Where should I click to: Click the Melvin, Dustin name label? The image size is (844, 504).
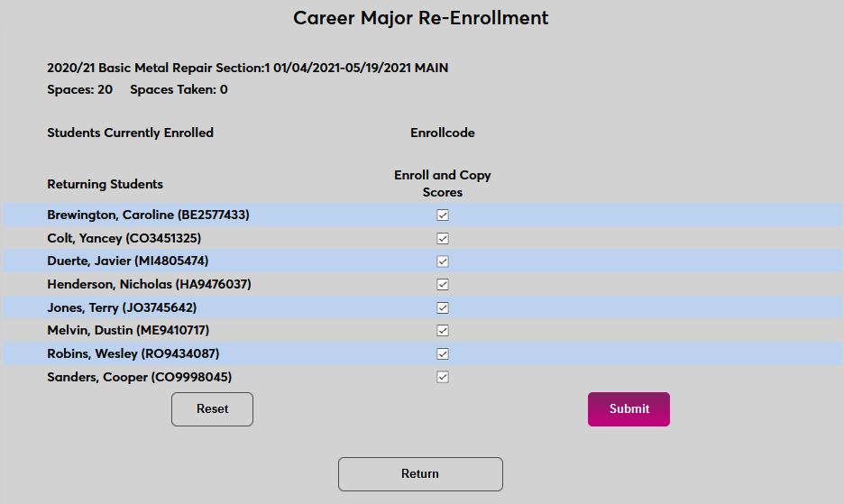pyautogui.click(x=128, y=331)
